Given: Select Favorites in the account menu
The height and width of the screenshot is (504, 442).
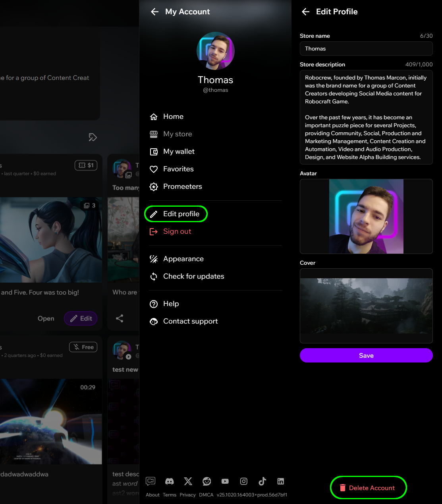Looking at the screenshot, I should (178, 169).
